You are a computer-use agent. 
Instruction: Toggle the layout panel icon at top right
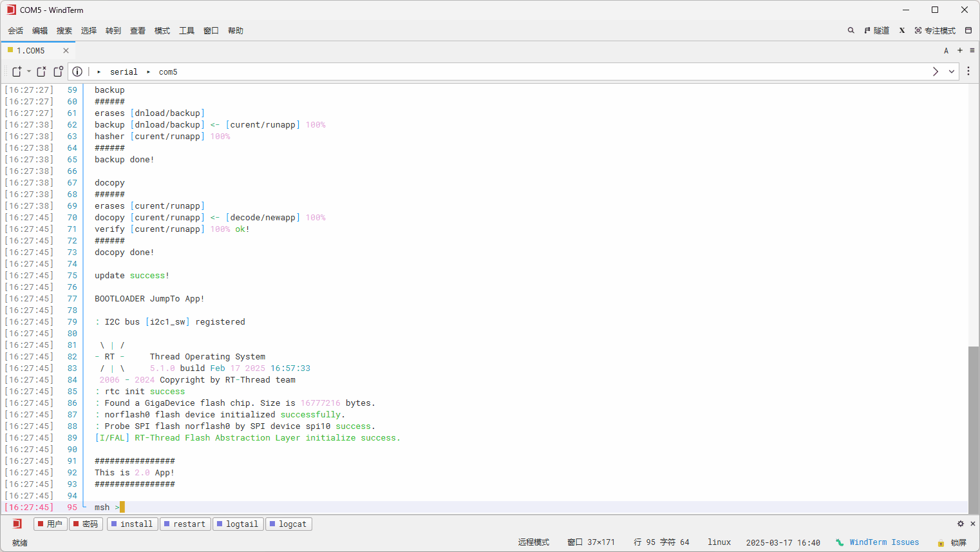pos(968,30)
